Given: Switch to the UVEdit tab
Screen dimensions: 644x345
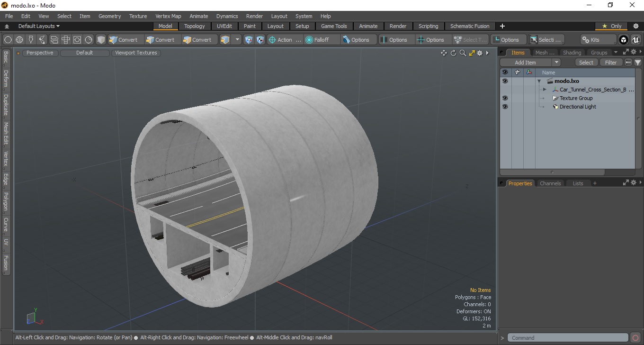Looking at the screenshot, I should pos(224,26).
